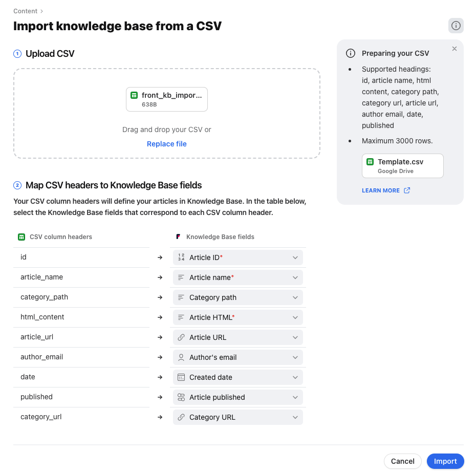Open the Content breadcrumb menu item
This screenshot has width=476, height=474.
click(25, 11)
